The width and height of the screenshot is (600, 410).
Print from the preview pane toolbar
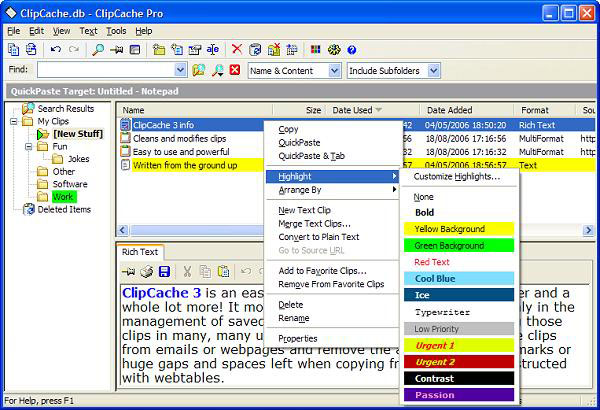point(147,272)
